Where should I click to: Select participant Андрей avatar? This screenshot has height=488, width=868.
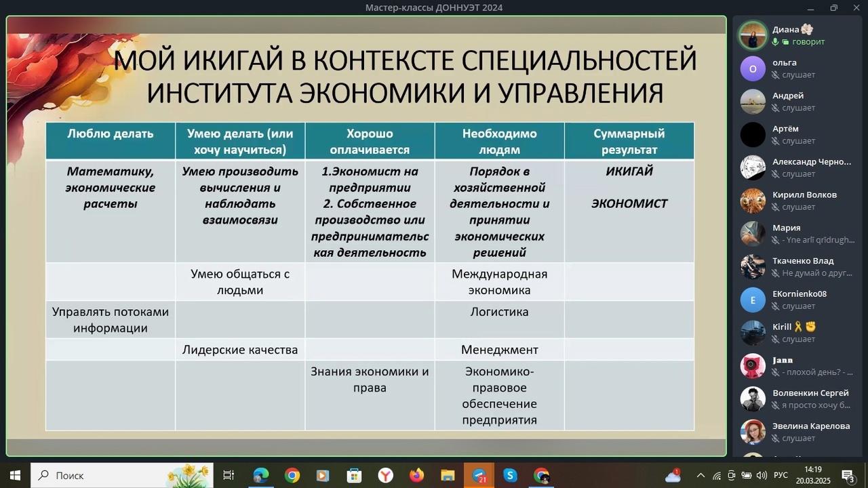coord(753,102)
